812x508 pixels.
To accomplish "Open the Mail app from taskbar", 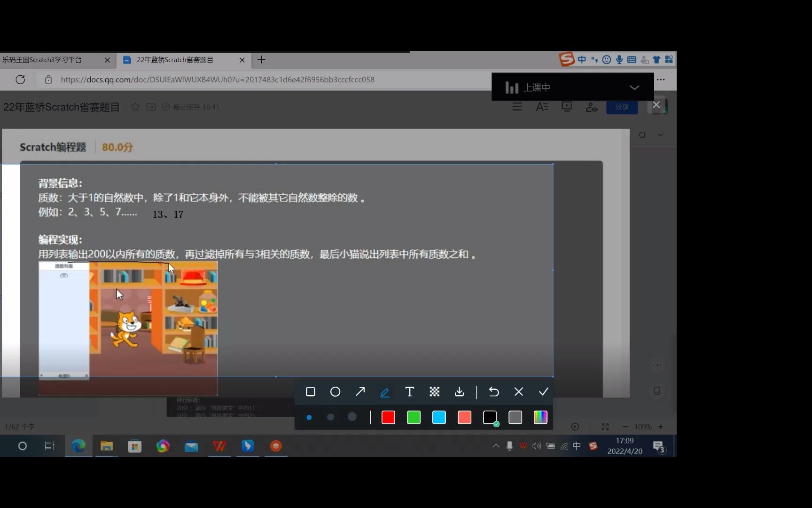I will tap(191, 446).
